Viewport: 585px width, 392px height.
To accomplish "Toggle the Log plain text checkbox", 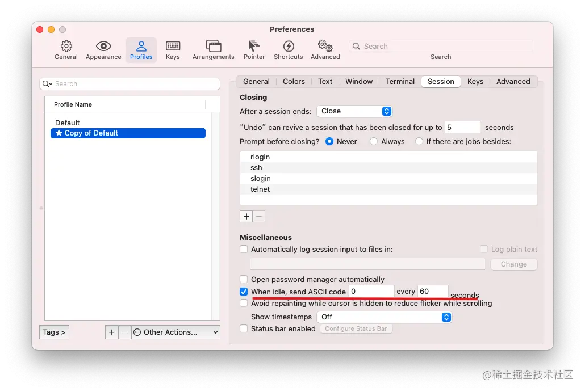I will click(x=484, y=249).
